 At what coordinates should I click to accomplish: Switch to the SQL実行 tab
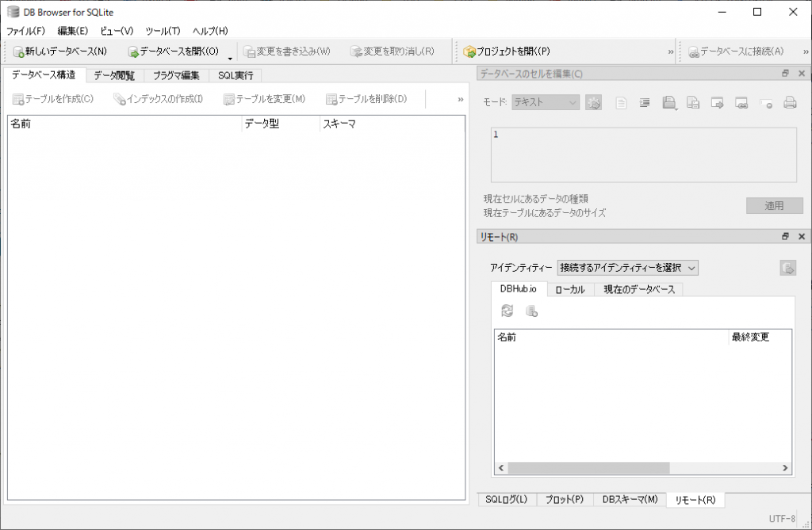tap(236, 76)
